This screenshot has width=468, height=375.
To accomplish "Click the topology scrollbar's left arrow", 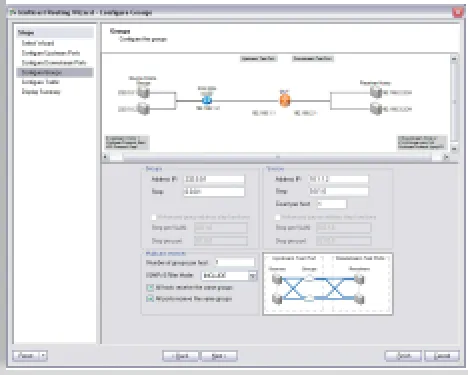I will [x=105, y=157].
